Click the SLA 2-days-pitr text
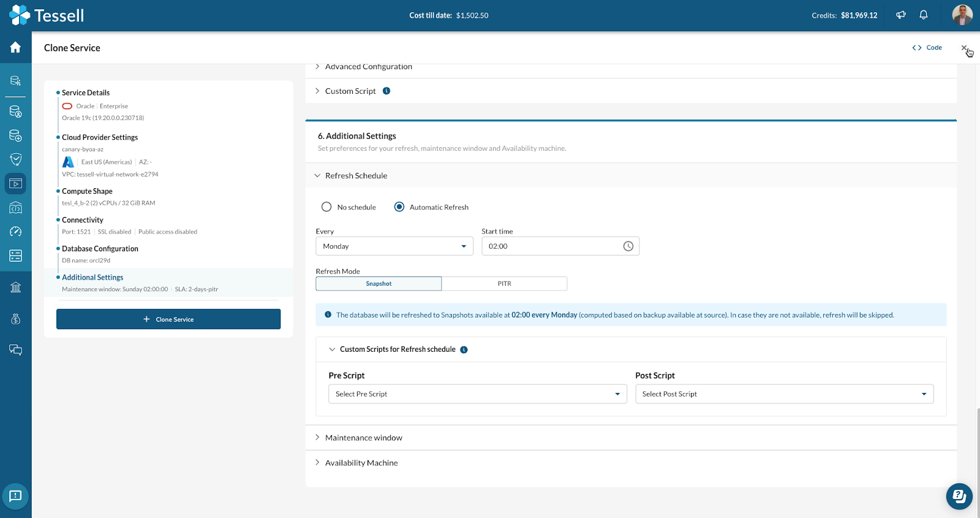The image size is (980, 518). click(x=197, y=289)
